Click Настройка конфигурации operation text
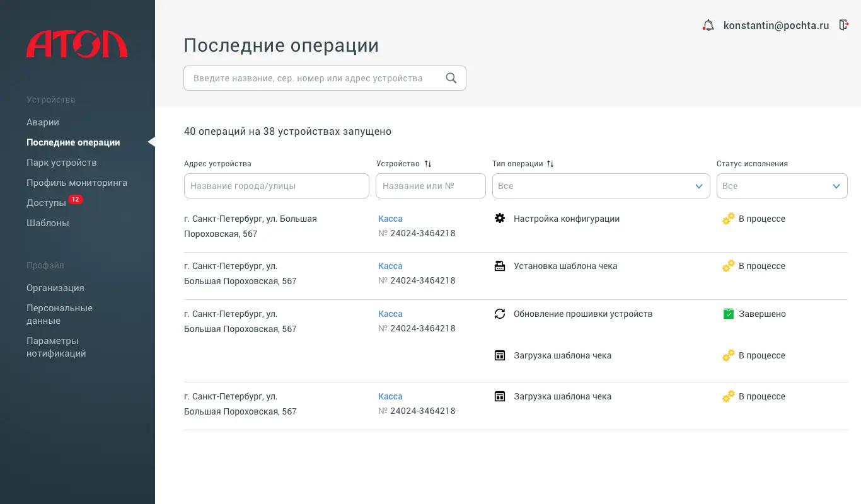861x504 pixels. (567, 219)
